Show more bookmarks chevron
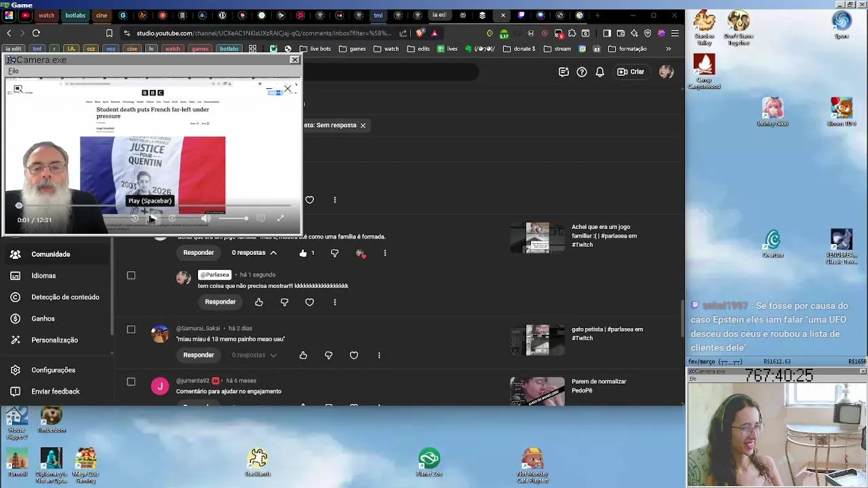Screen dimensions: 868x488 pyautogui.click(x=668, y=49)
